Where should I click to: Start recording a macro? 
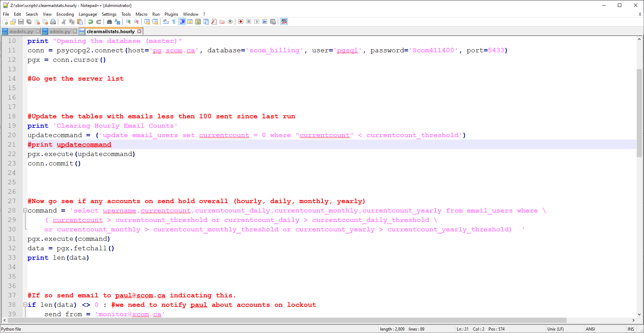tap(241, 21)
